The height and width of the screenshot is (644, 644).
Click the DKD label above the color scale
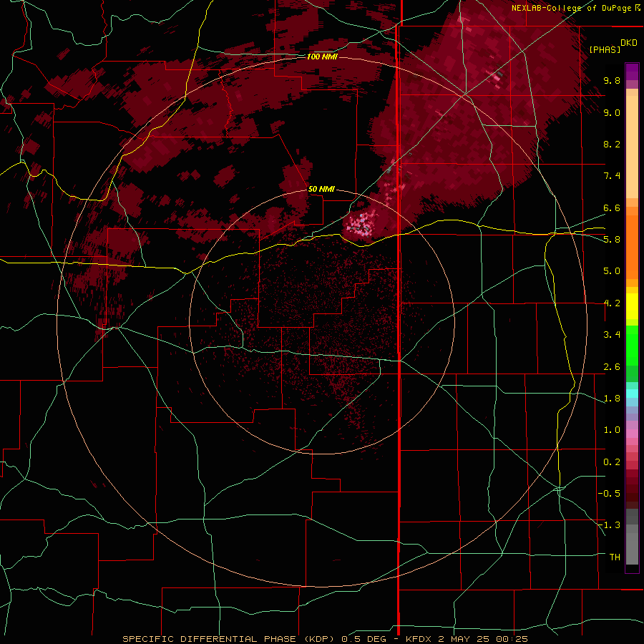(x=629, y=43)
